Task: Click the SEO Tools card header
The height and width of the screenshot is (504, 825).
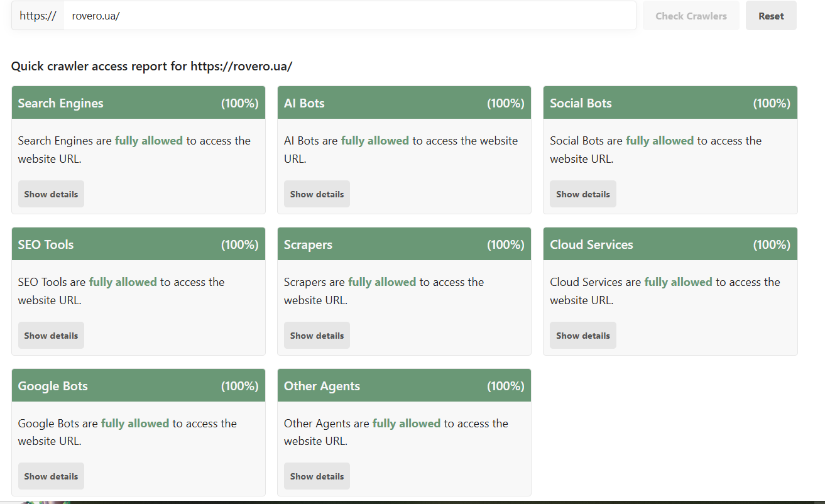Action: pos(138,244)
